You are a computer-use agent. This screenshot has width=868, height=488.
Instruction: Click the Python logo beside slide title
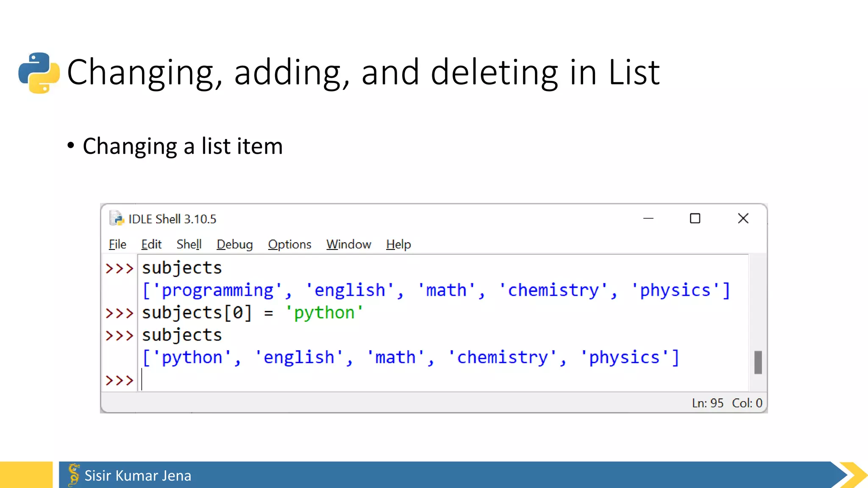coord(39,72)
